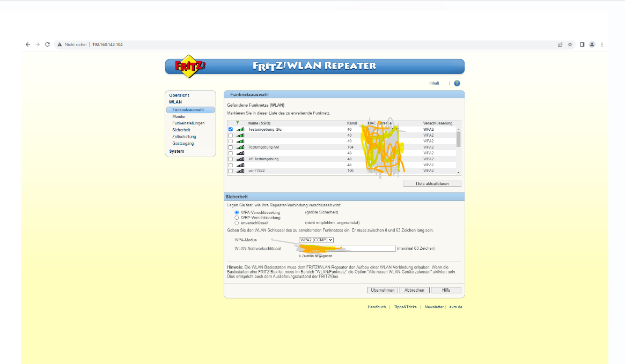This screenshot has width=625, height=364.
Task: Click the 'Liste aktualisieren' button
Action: (432, 183)
